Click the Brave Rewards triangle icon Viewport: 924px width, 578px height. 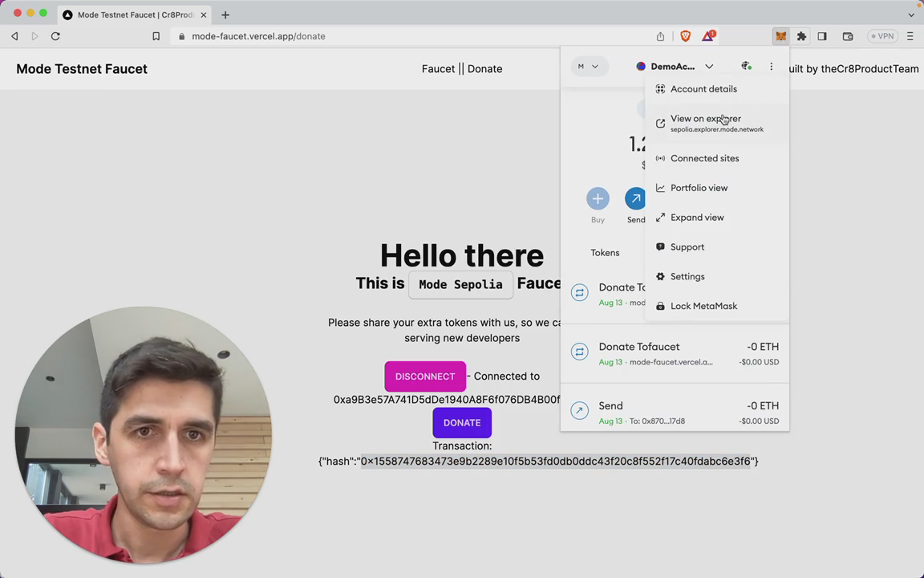[x=708, y=36]
